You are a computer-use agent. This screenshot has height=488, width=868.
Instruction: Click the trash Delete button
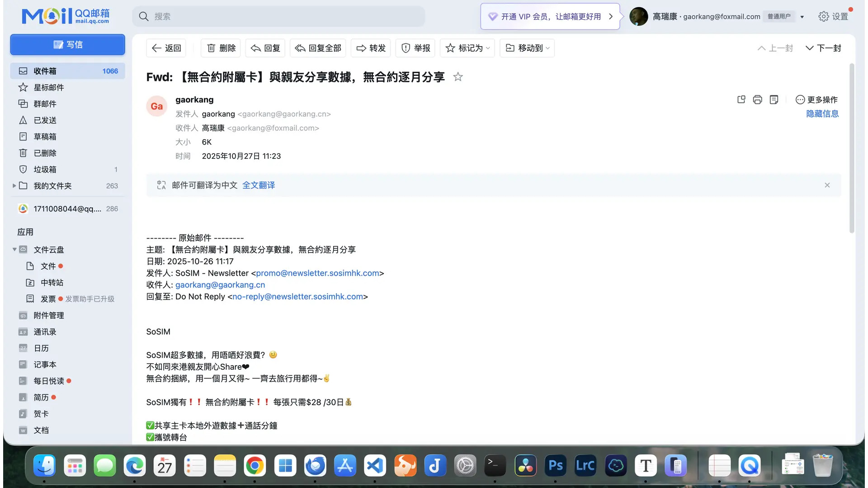point(221,48)
